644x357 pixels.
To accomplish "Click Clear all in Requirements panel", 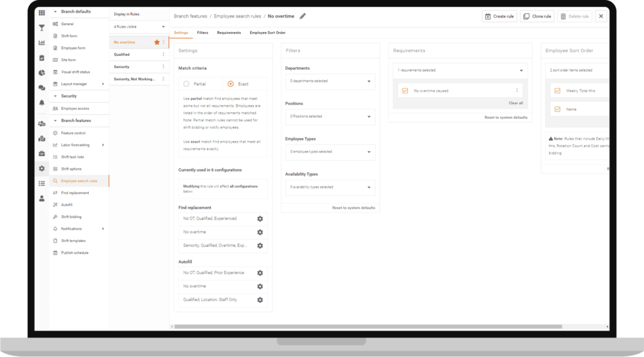I will pyautogui.click(x=516, y=103).
